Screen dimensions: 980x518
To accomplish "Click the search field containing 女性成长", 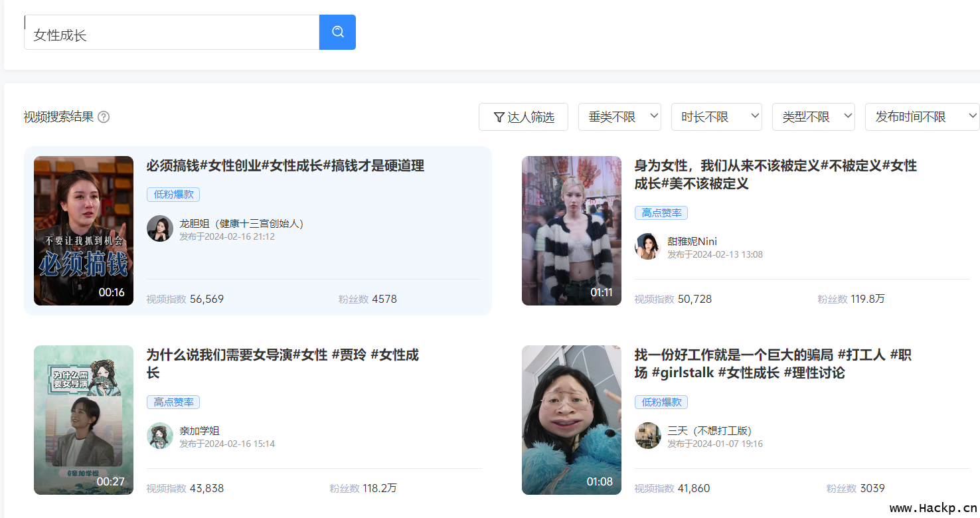I will [x=171, y=35].
